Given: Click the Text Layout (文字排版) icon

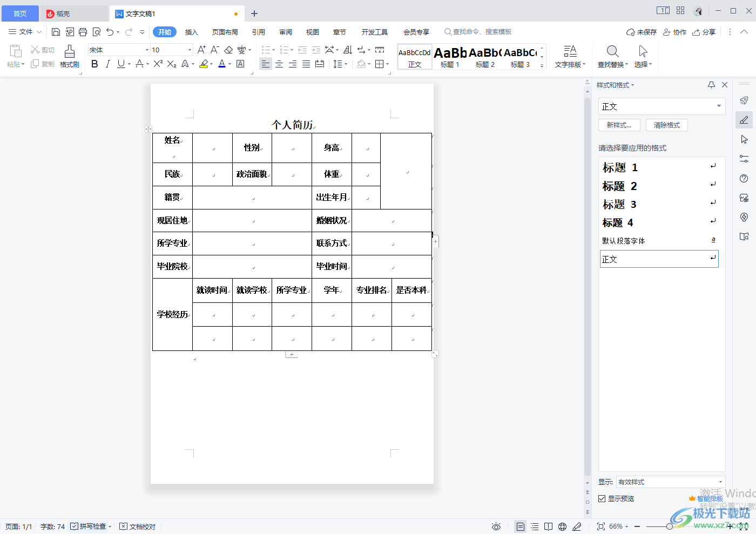Looking at the screenshot, I should pos(570,56).
